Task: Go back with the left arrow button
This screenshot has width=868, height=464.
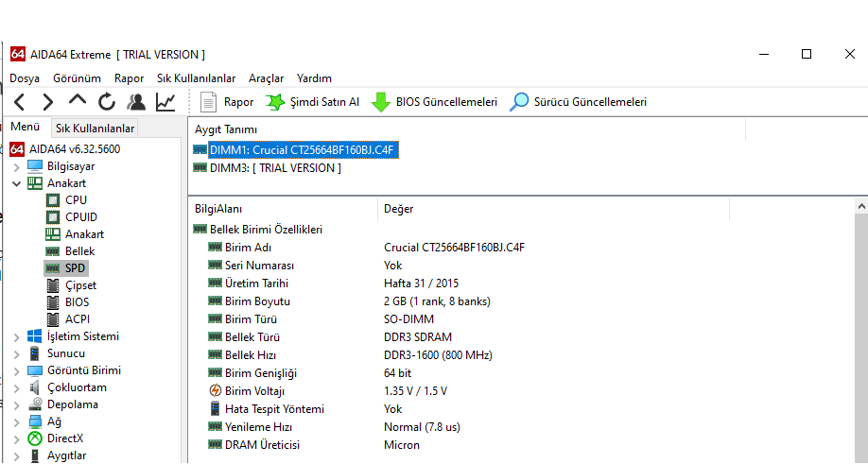Action: (19, 102)
